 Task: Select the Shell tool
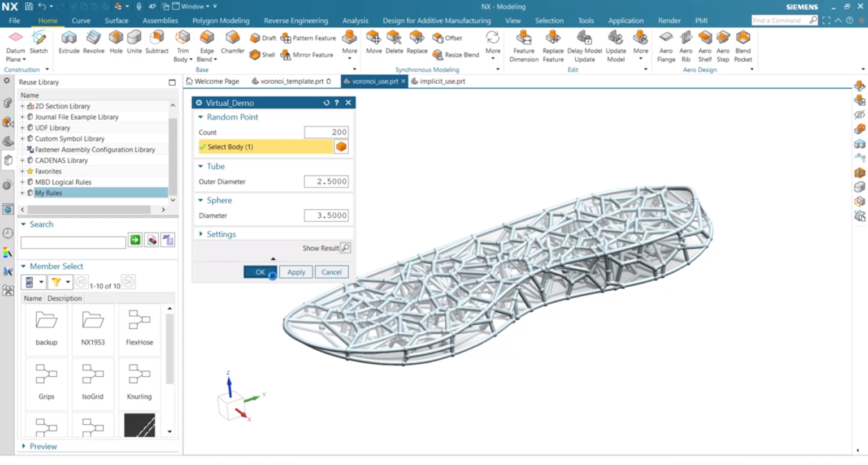click(x=263, y=55)
